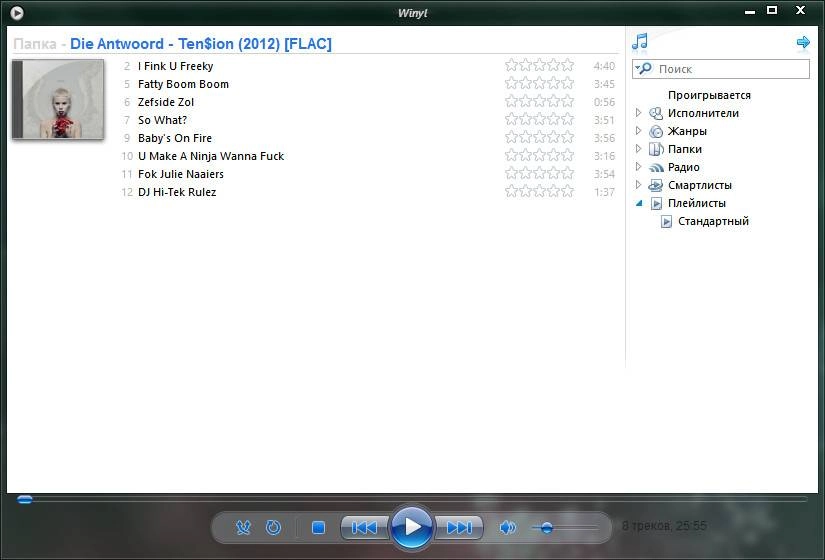Select track U Make A Ninja Wanna Fuck
825x560 pixels.
pyautogui.click(x=210, y=156)
